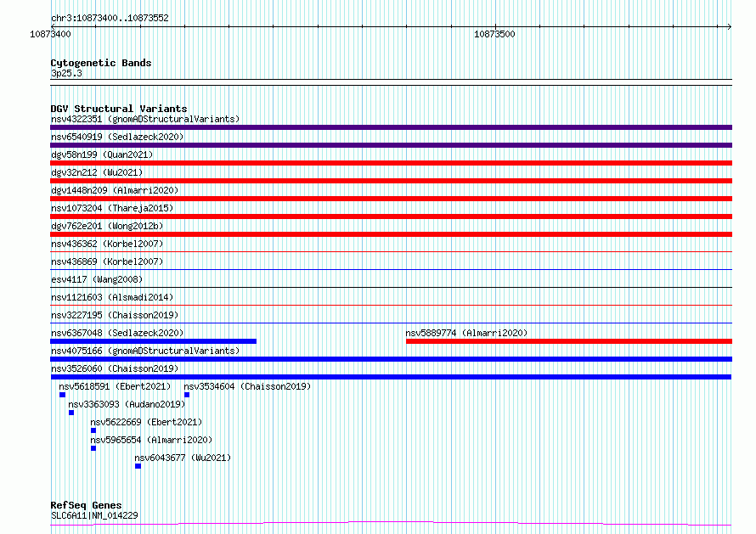Click the red nsv1073204 variant bar
This screenshot has width=756, height=534.
click(391, 216)
